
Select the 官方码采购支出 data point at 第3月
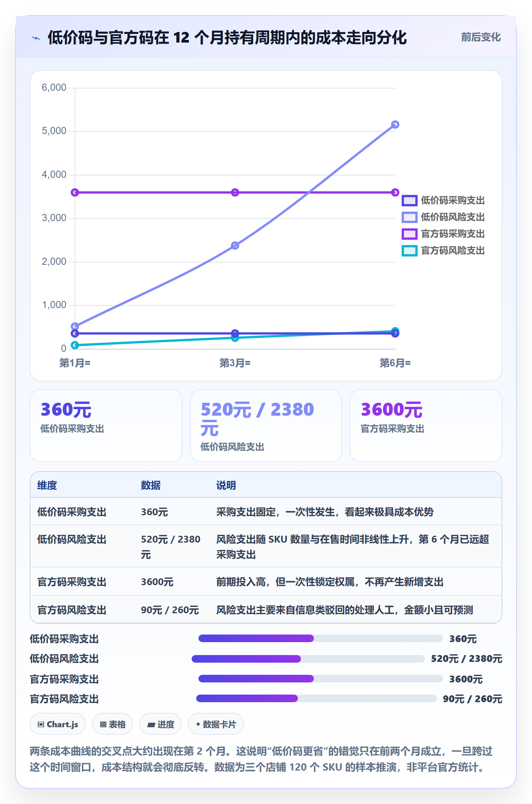(235, 192)
